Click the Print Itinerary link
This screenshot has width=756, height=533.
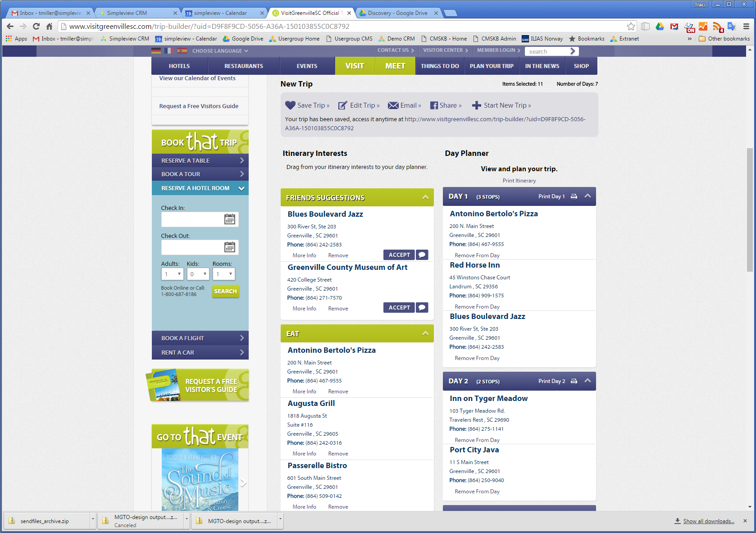519,181
